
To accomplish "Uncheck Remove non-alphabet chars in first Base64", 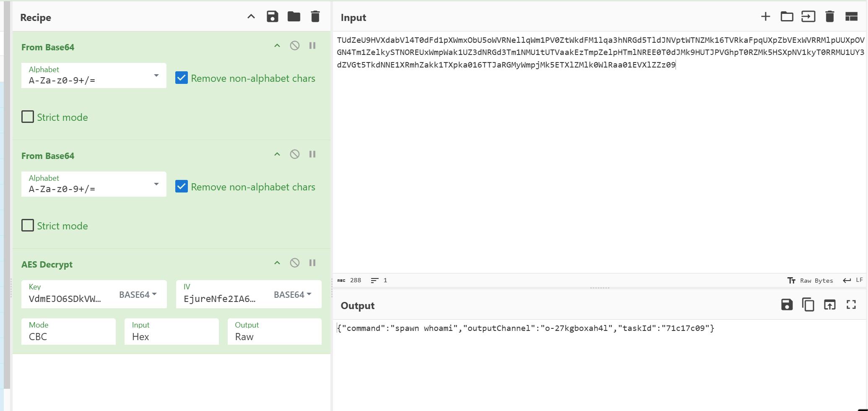I will [182, 78].
